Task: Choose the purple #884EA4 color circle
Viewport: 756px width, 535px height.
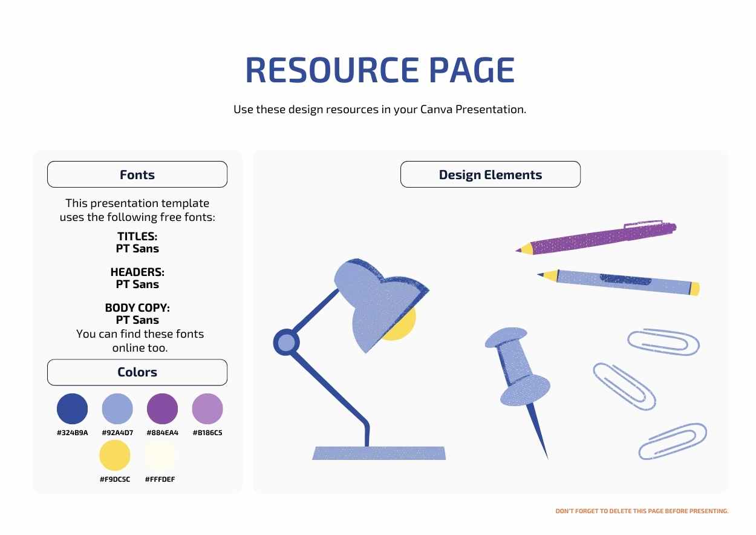Action: point(162,409)
